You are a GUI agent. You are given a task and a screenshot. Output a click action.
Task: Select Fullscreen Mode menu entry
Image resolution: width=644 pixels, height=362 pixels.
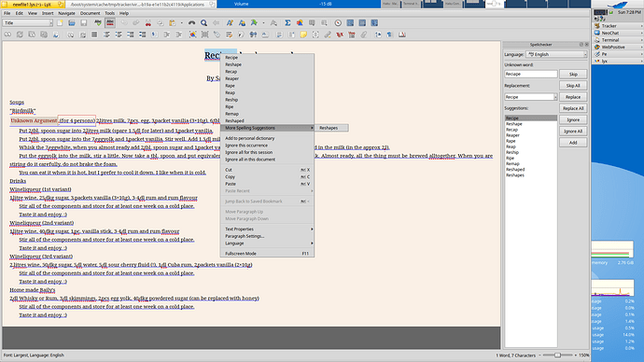(x=267, y=254)
